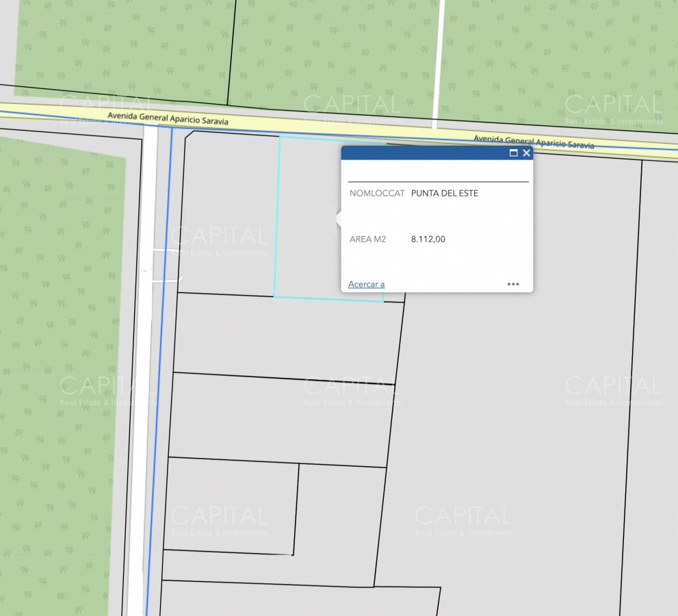
Task: Close the parcel info popup
Action: [x=526, y=153]
